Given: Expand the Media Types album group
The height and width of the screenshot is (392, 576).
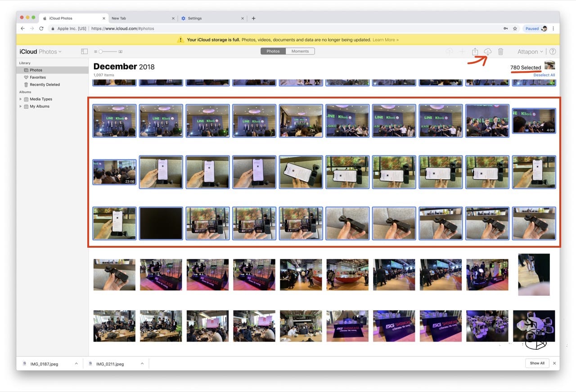Looking at the screenshot, I should (x=40, y=99).
